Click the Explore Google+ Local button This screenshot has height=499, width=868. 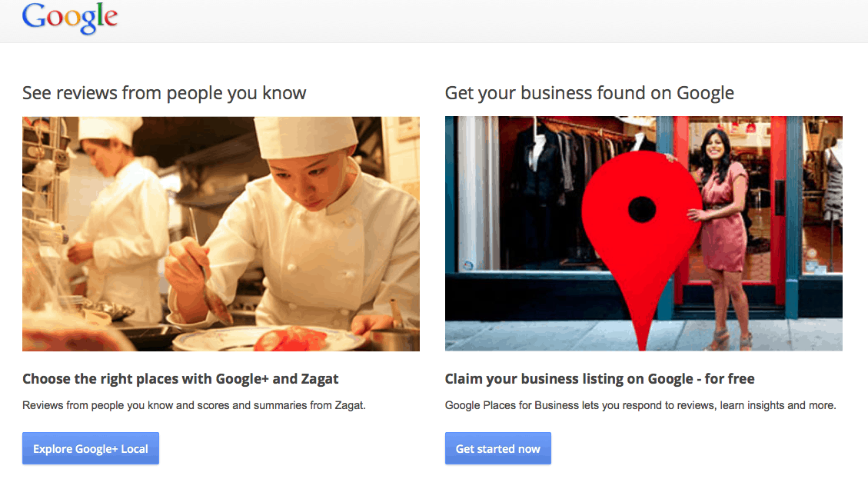91,448
